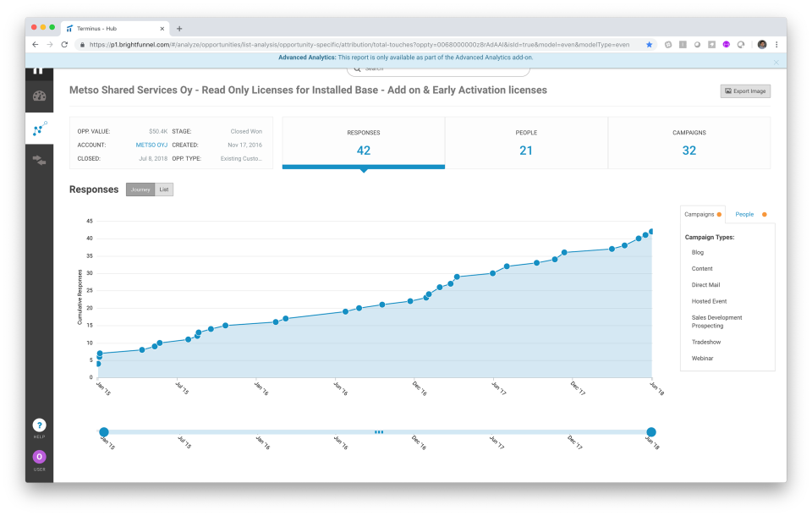Select the CAMPAIGNS 32 summary card
This screenshot has height=516, width=812.
[x=689, y=142]
